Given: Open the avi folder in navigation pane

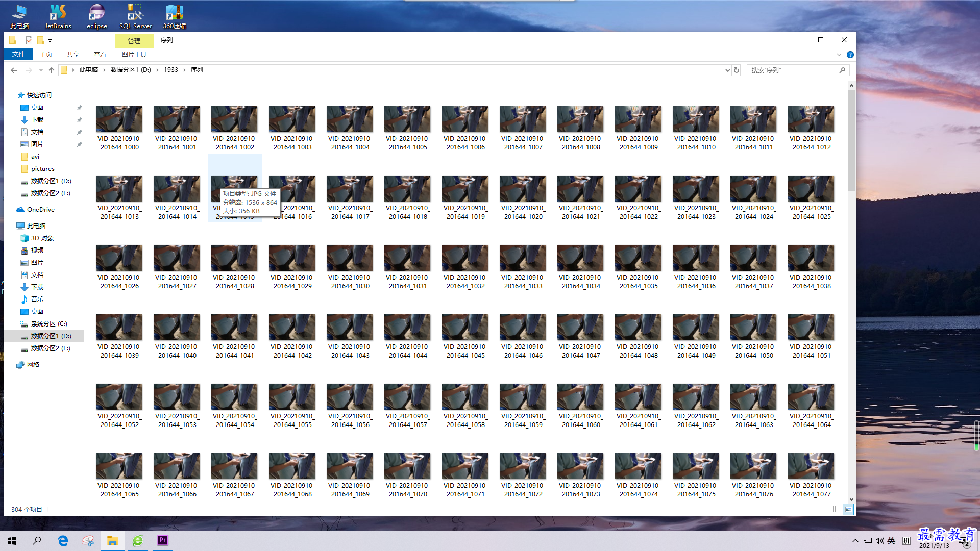Looking at the screenshot, I should 35,157.
